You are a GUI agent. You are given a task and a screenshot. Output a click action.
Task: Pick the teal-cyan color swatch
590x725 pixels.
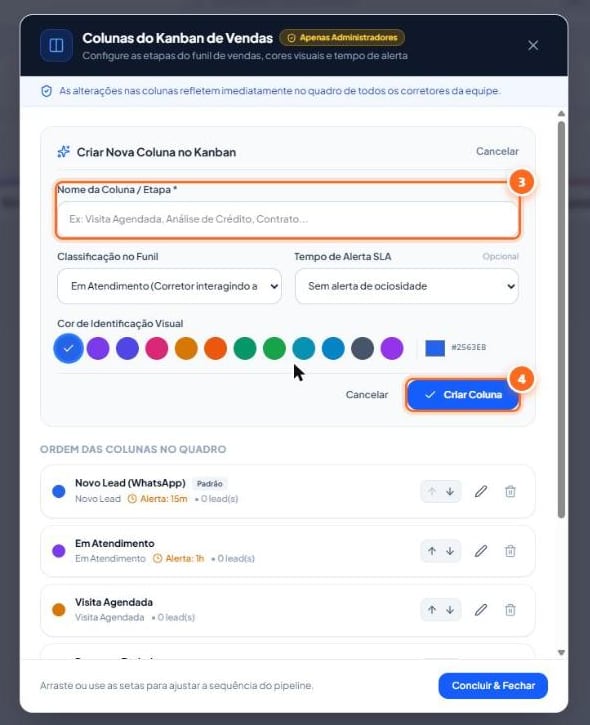point(304,348)
